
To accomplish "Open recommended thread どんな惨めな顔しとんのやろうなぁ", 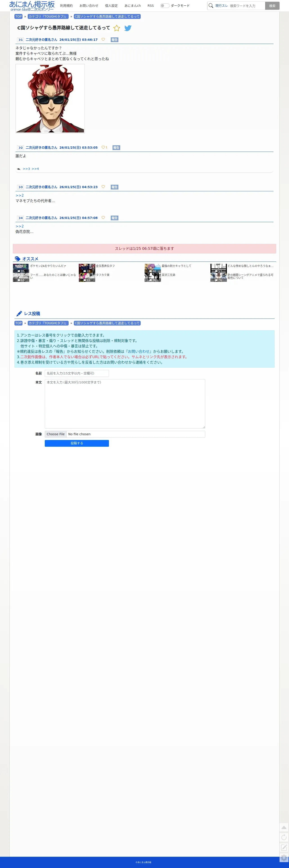I will click(250, 266).
